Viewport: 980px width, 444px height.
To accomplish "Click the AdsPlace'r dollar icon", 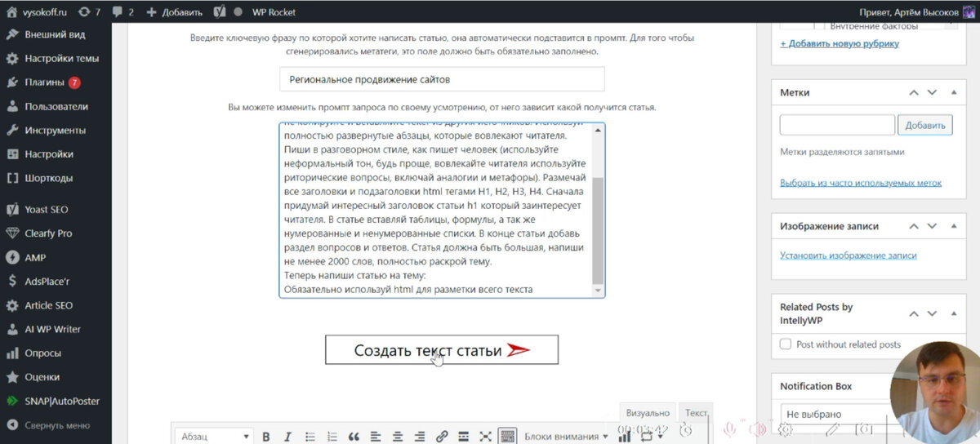I will 12,281.
